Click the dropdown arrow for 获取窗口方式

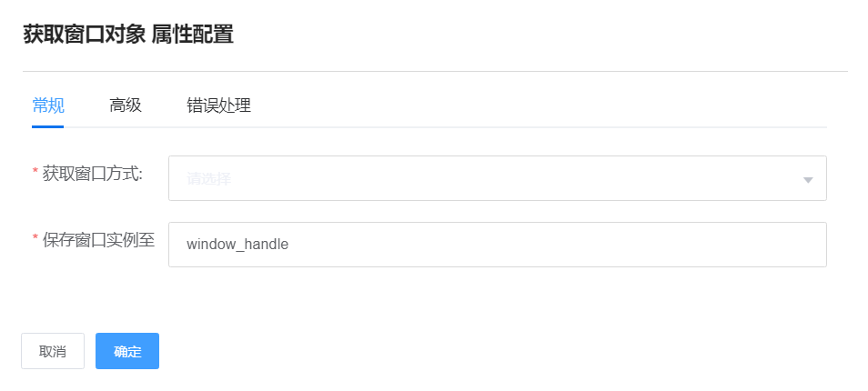(807, 179)
